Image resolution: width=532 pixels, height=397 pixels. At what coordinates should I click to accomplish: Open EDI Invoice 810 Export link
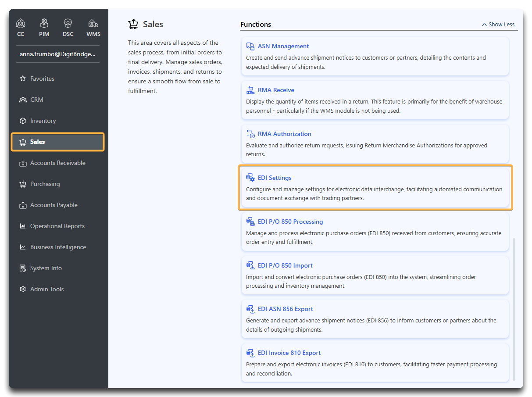point(289,353)
